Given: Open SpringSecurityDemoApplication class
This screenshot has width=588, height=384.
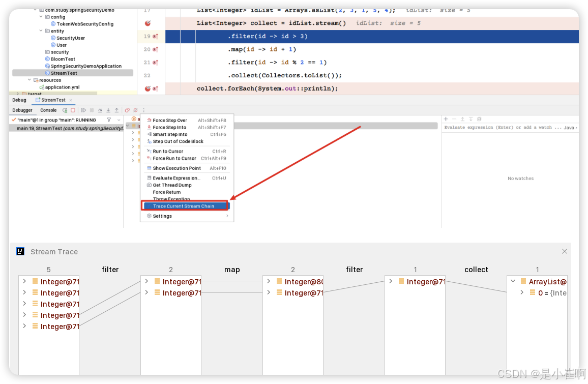Looking at the screenshot, I should coord(83,66).
